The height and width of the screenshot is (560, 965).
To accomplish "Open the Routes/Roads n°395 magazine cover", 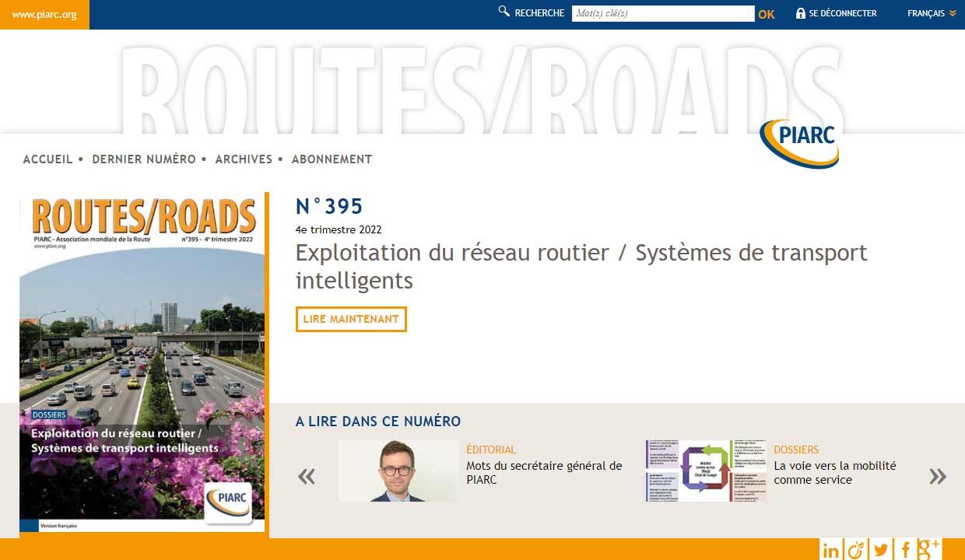I will tap(142, 362).
